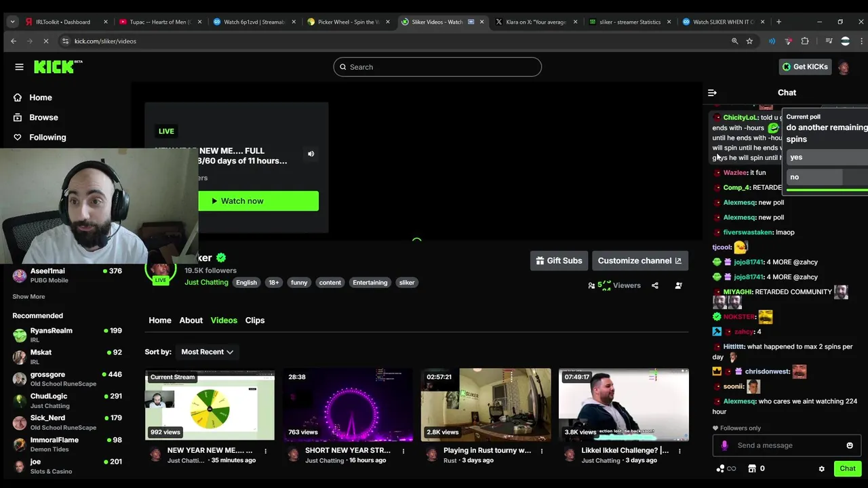This screenshot has height=488, width=868.
Task: Open the browser Extensions puzzle icon
Action: [x=805, y=41]
